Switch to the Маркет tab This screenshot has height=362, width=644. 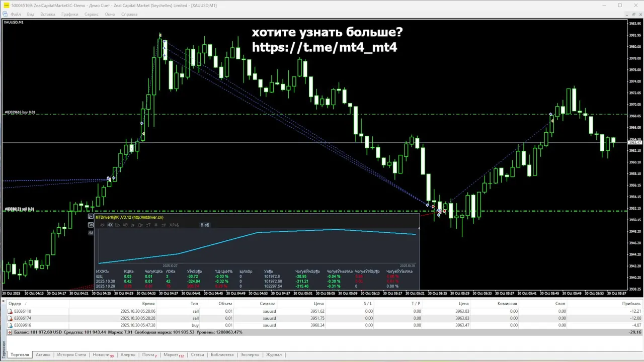173,355
